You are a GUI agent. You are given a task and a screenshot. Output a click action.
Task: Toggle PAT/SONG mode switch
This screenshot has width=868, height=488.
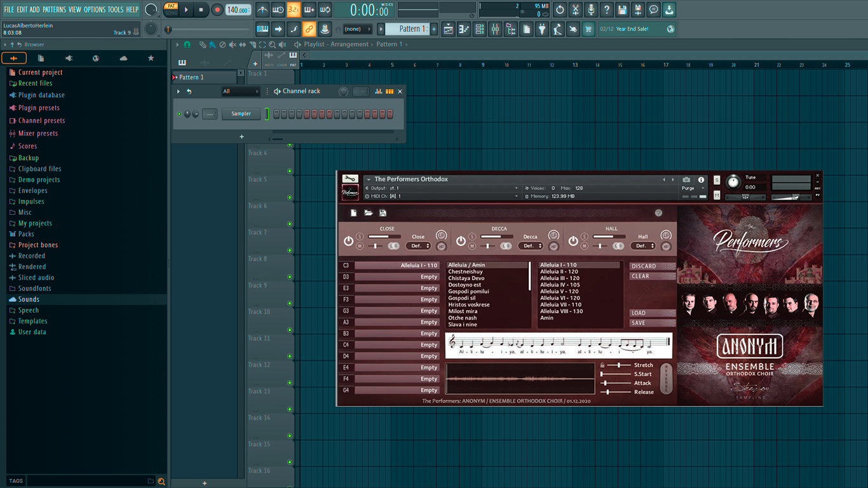point(172,10)
